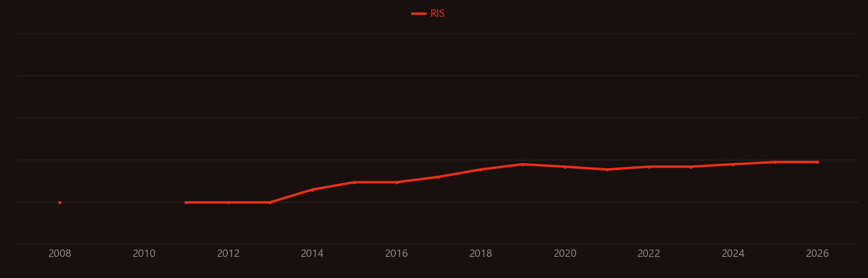
Task: Click the 2010 x-axis label
Action: 144,254
